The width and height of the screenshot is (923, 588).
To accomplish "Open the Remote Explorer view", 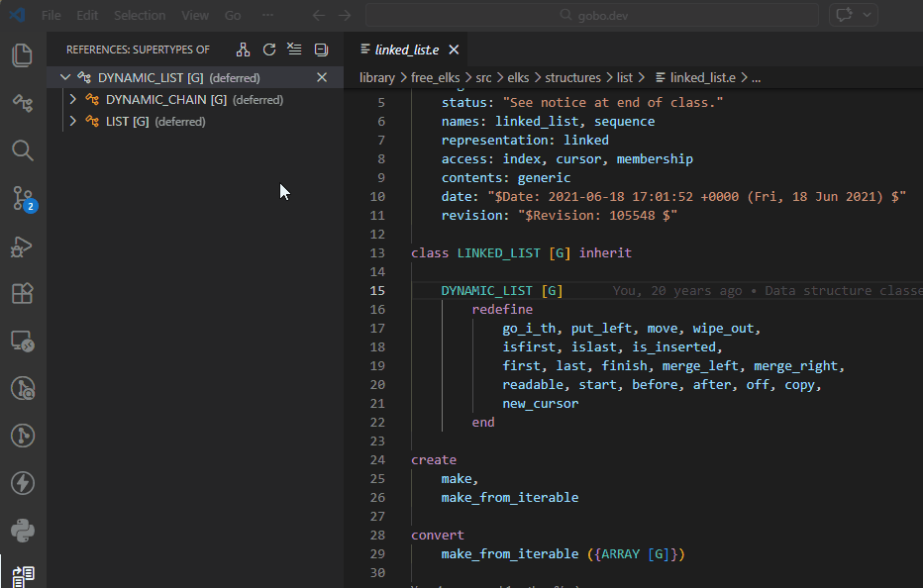I will pos(22,341).
